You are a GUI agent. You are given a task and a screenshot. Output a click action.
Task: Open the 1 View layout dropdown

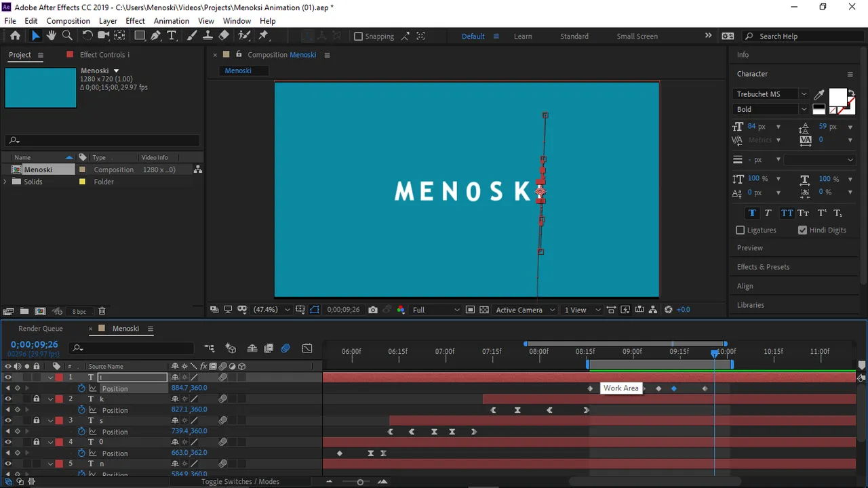582,310
